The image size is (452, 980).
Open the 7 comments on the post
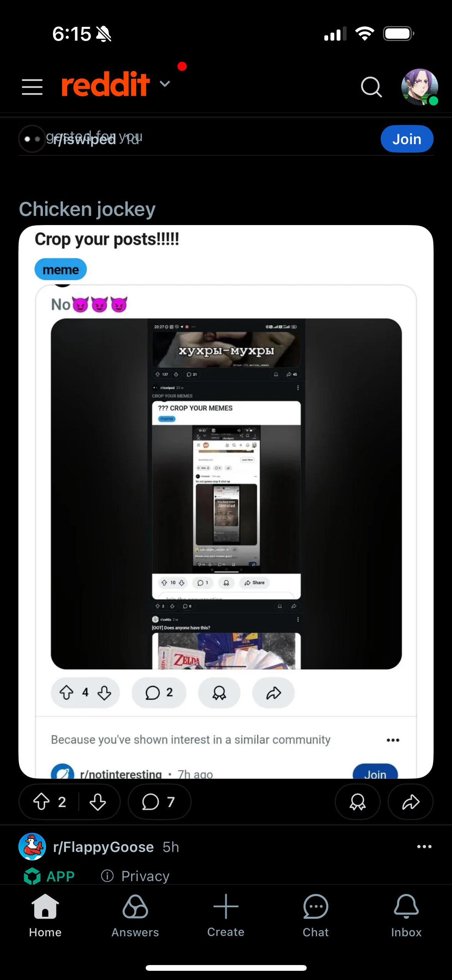coord(159,802)
